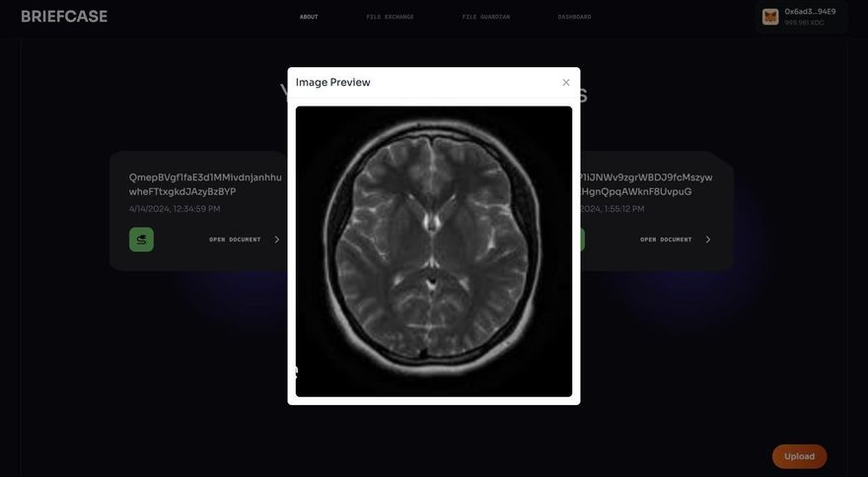The width and height of the screenshot is (868, 477).
Task: Open the File Guardian tab
Action: point(485,17)
